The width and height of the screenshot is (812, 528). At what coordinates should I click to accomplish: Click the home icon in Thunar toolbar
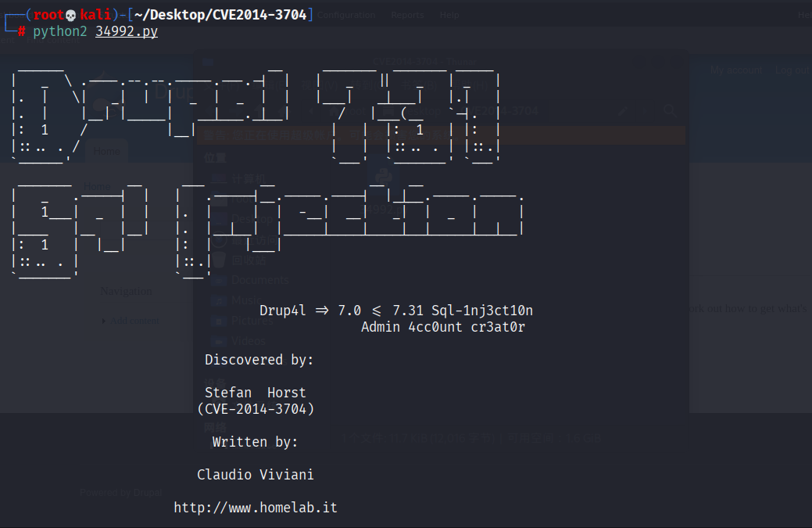[x=283, y=111]
